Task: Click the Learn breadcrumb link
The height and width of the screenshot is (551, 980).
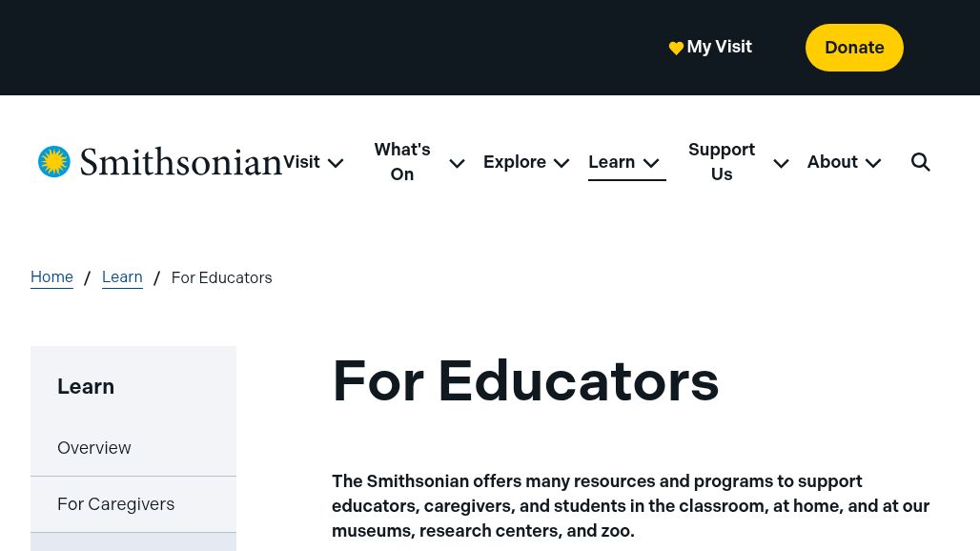Action: pyautogui.click(x=122, y=277)
